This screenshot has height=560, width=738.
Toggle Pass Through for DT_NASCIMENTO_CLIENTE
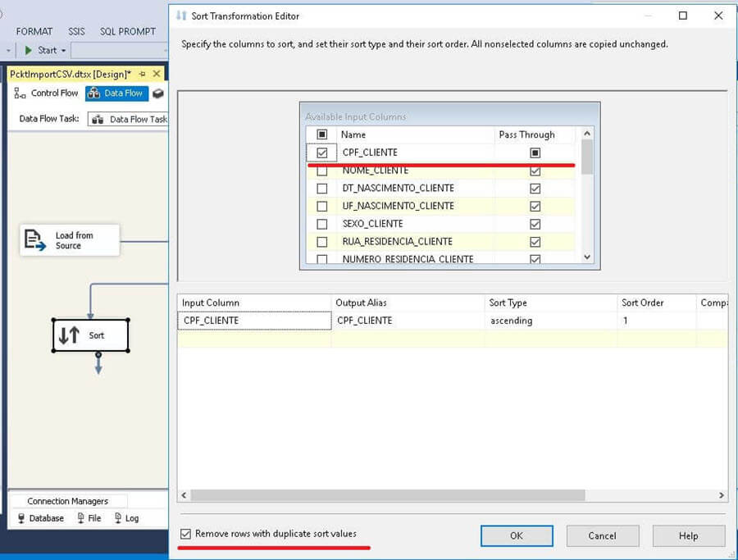coord(535,189)
